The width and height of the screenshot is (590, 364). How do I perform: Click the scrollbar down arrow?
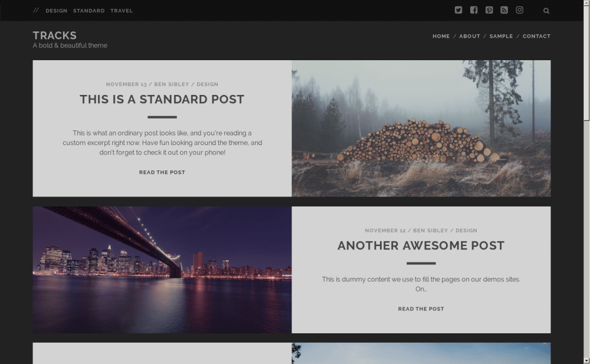pyautogui.click(x=586, y=360)
